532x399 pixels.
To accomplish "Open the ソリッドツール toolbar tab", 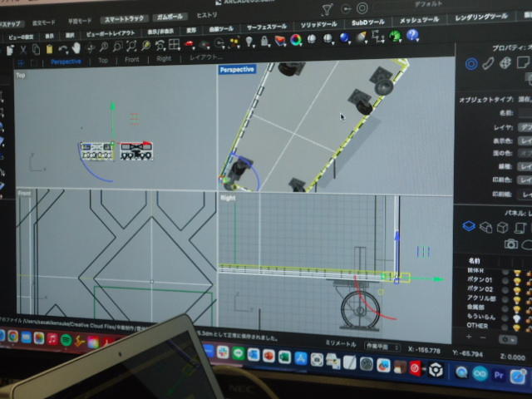I will pyautogui.click(x=318, y=24).
